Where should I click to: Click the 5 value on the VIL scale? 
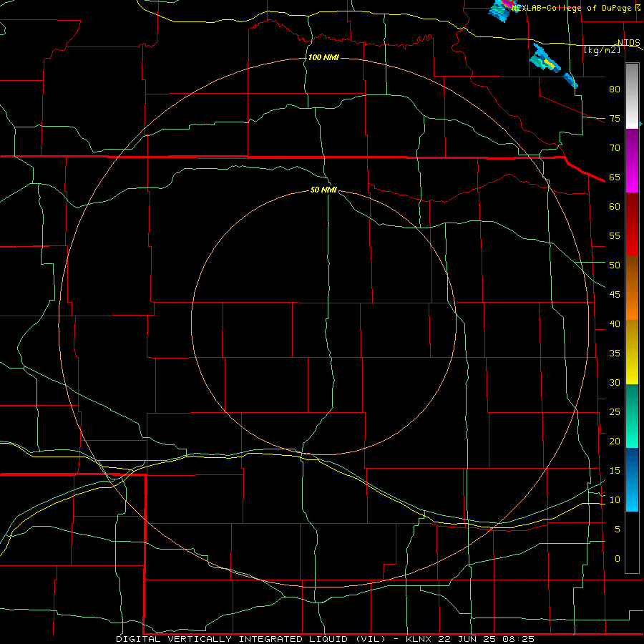pyautogui.click(x=618, y=530)
